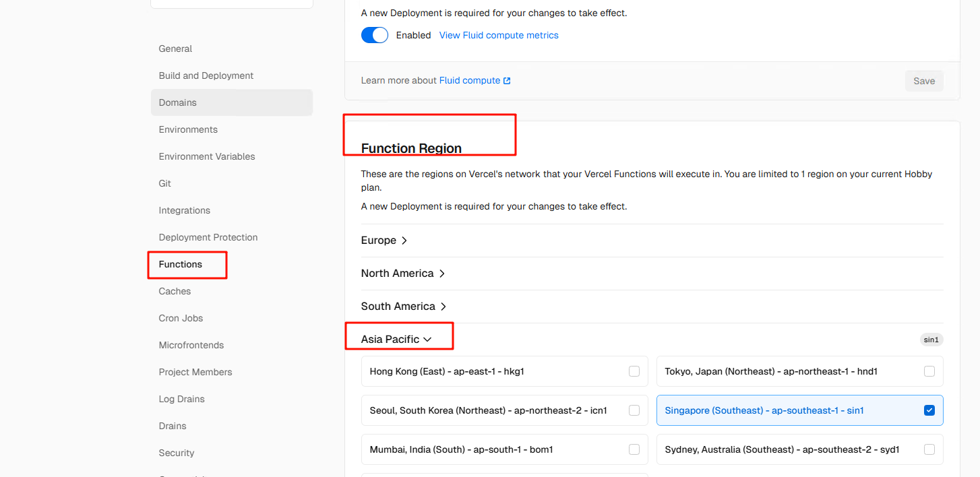
Task: Toggle the Fluid compute Enabled switch
Action: pyautogui.click(x=375, y=35)
